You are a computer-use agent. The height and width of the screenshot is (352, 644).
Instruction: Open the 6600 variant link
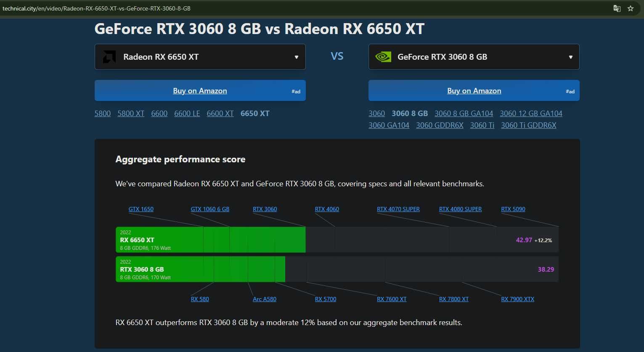click(159, 114)
